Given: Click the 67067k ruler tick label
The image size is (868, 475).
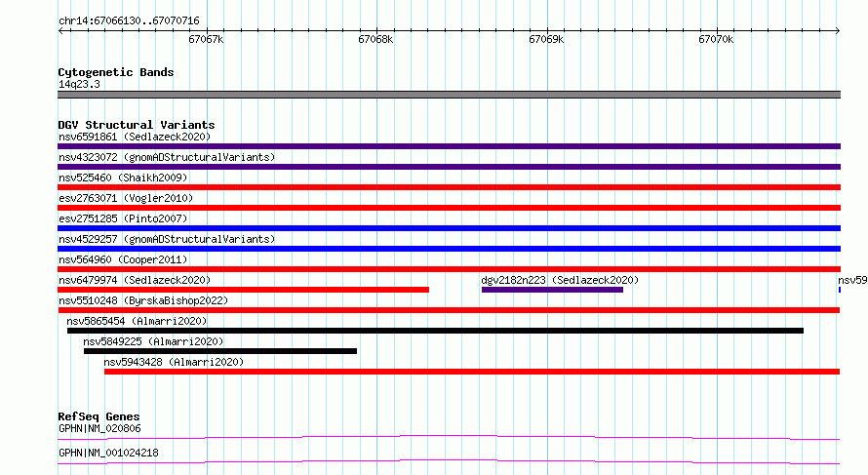Looking at the screenshot, I should coord(206,39).
